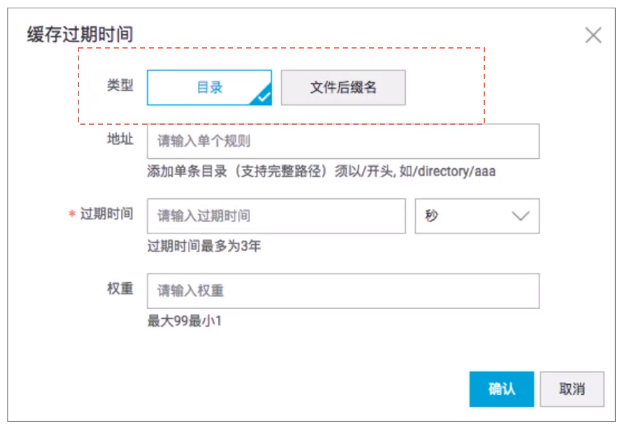The image size is (624, 429).
Task: Click the chevron arrow of unit dropdown
Action: (x=520, y=216)
